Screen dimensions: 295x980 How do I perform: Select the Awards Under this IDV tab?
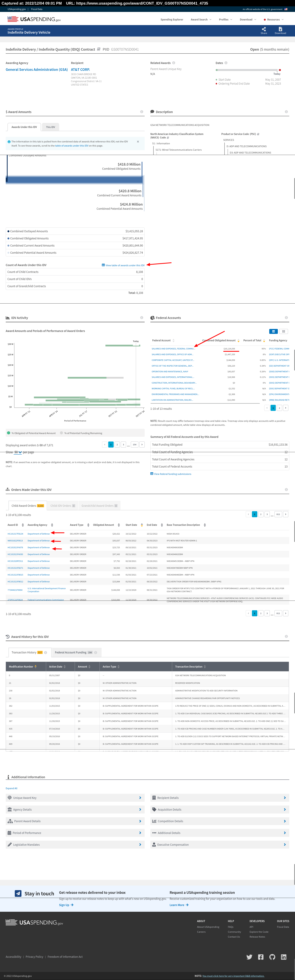click(24, 127)
